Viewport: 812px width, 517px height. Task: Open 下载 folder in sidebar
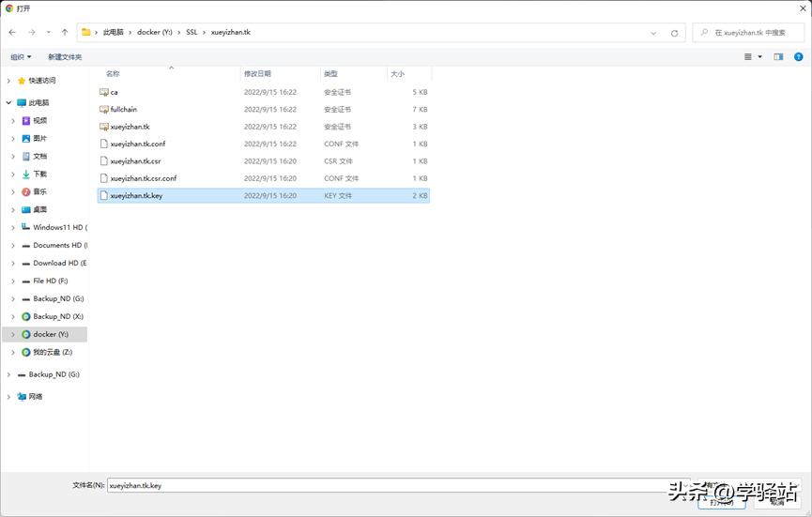click(x=39, y=174)
